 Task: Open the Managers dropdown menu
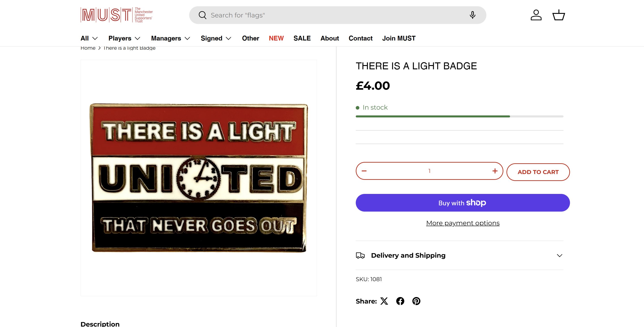[170, 38]
